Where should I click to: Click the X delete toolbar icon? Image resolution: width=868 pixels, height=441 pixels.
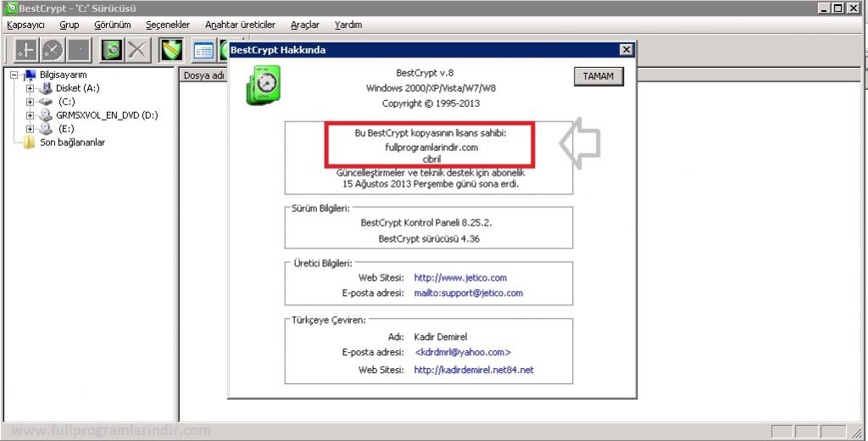click(136, 50)
